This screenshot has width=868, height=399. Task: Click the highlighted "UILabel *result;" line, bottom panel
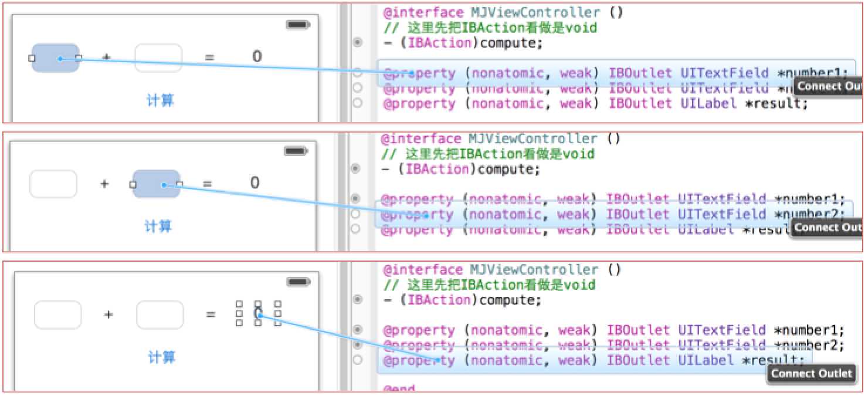[x=595, y=360]
